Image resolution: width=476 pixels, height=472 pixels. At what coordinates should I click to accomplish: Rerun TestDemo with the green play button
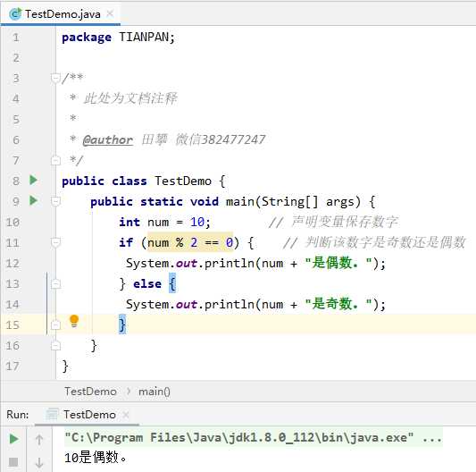[x=13, y=439]
